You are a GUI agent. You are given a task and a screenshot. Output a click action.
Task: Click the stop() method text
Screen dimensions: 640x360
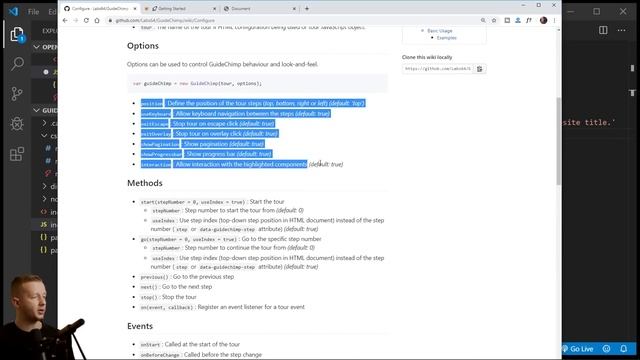[x=149, y=297]
